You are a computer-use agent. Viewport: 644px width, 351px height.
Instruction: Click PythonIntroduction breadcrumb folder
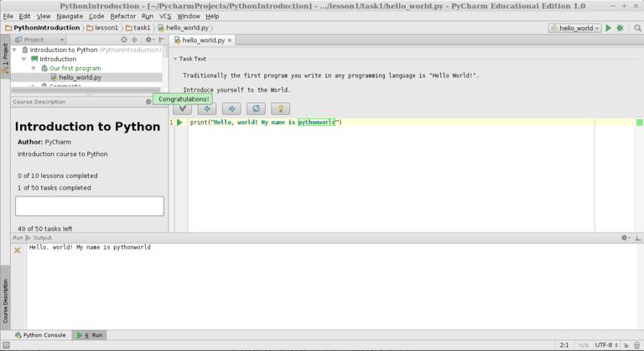tap(43, 28)
